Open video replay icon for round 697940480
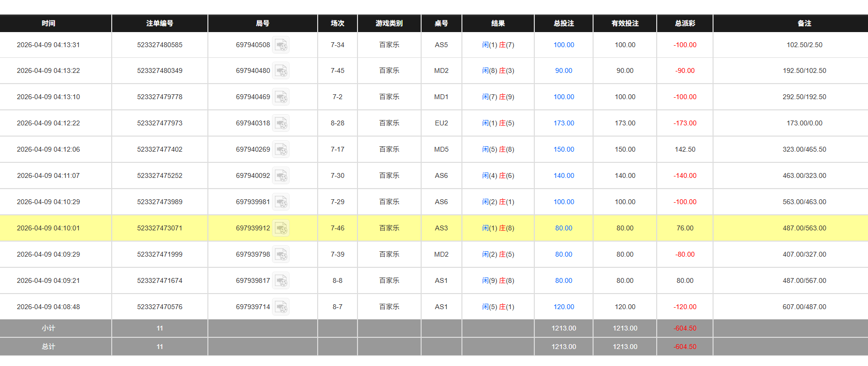868x366 pixels. pyautogui.click(x=281, y=71)
